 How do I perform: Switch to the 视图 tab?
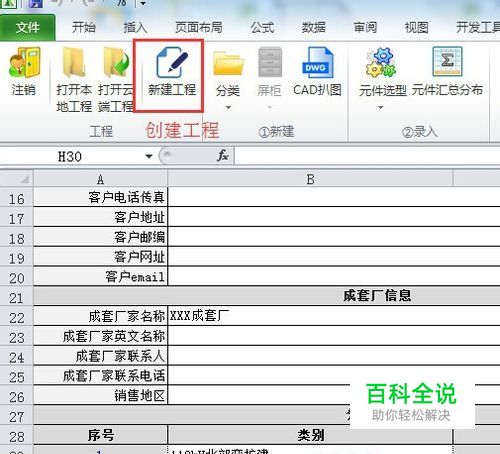(417, 27)
